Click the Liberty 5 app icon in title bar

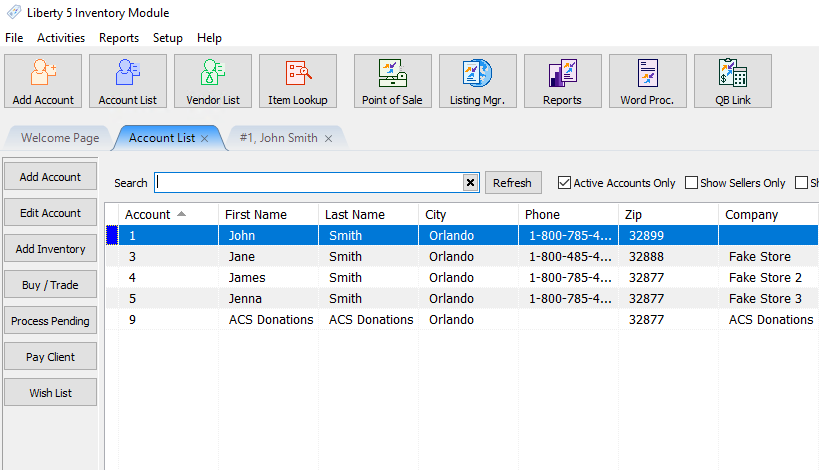pyautogui.click(x=14, y=12)
